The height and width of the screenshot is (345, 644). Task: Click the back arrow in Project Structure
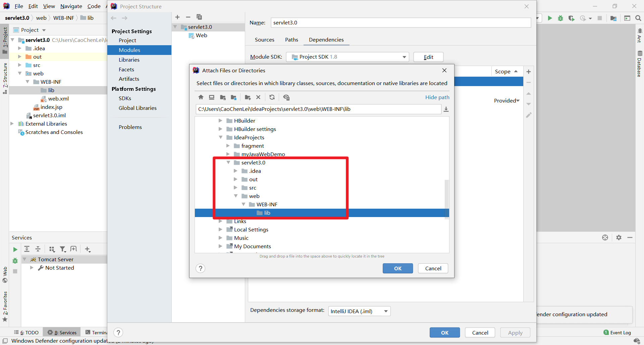coord(114,18)
